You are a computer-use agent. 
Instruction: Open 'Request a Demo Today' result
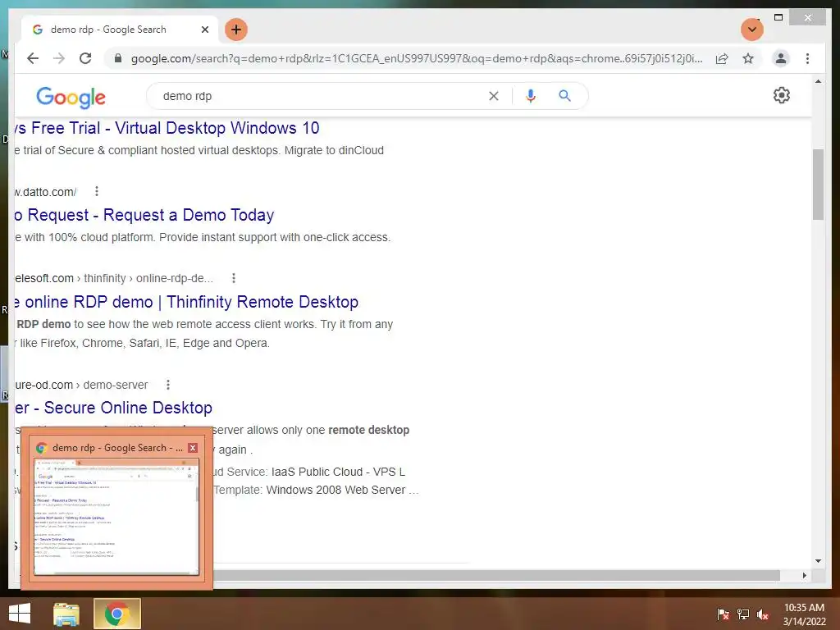point(144,215)
